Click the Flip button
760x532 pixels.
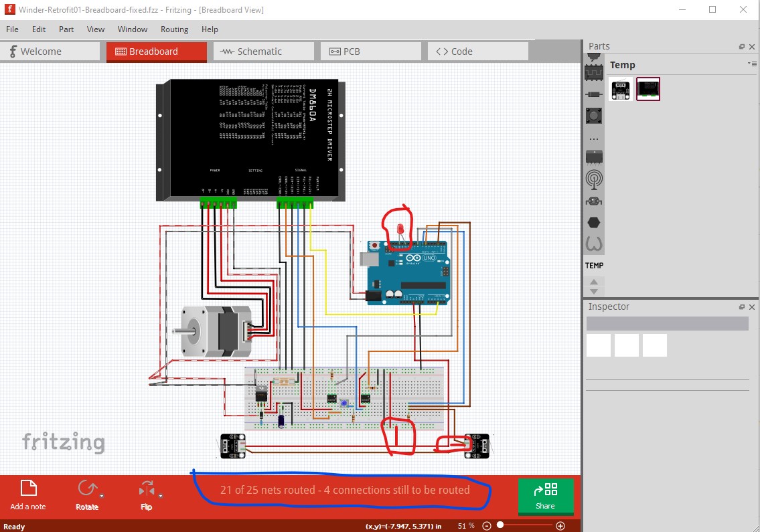coord(147,495)
